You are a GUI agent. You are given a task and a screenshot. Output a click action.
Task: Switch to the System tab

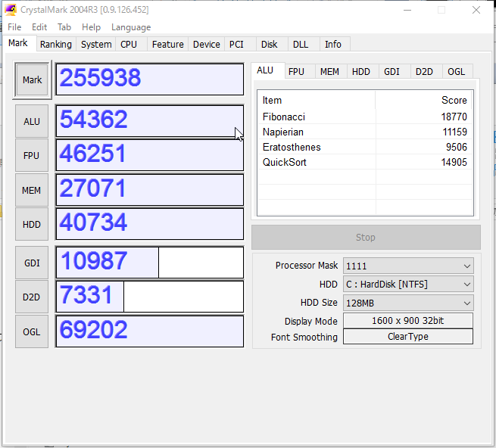(x=96, y=44)
